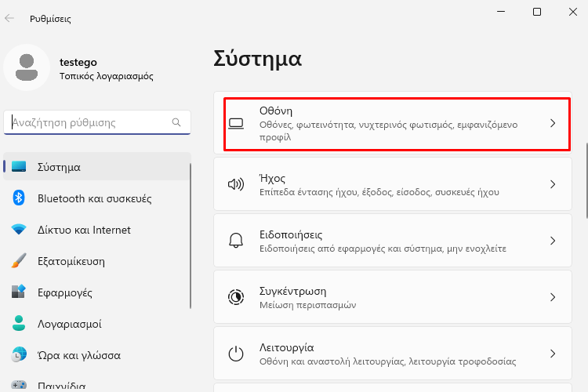Click the bell icon for Ειδοποιήσεις
The width and height of the screenshot is (588, 392).
[236, 241]
